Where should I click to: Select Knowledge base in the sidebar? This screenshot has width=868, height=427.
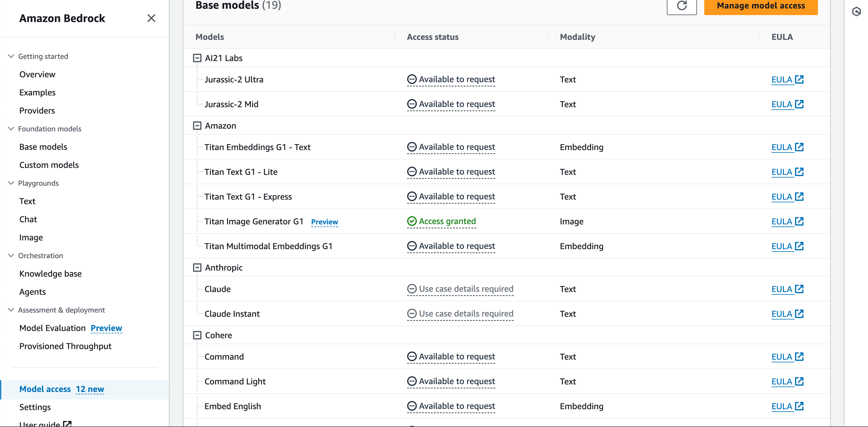tap(51, 274)
